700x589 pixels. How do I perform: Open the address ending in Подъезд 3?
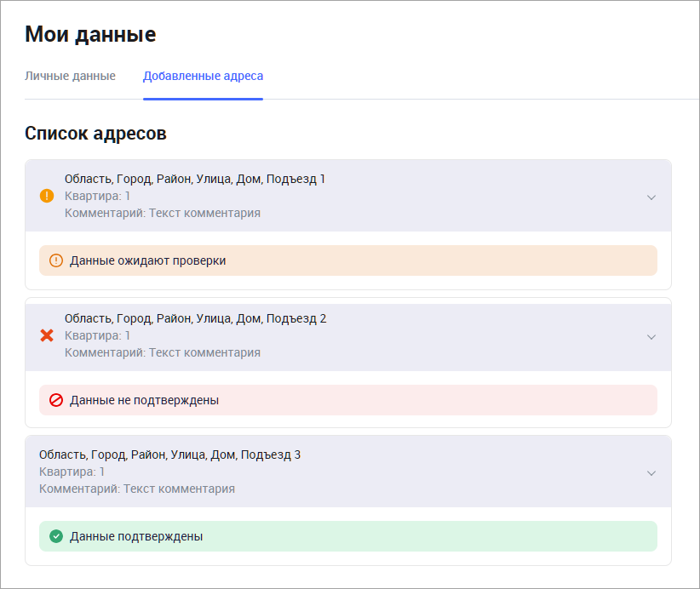[x=169, y=455]
